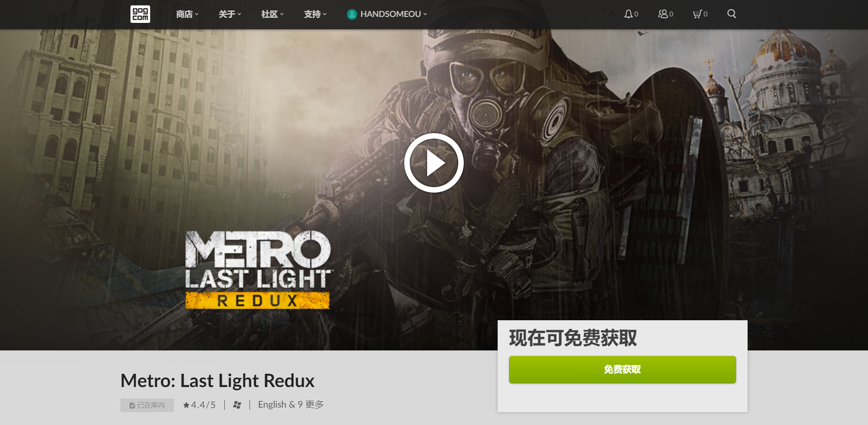The height and width of the screenshot is (425, 868).
Task: Click the English & 9 更多 languages link
Action: (291, 404)
